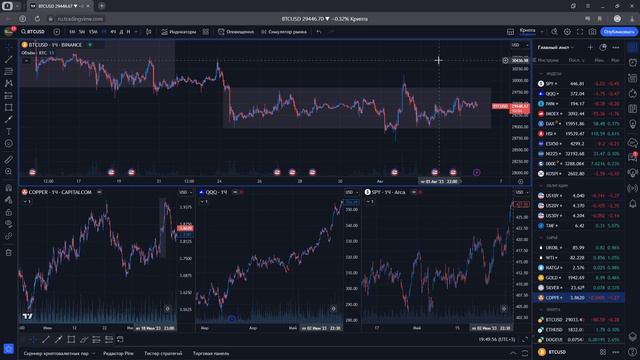Lock all drawing tools
The height and width of the screenshot is (360, 640).
(9, 212)
